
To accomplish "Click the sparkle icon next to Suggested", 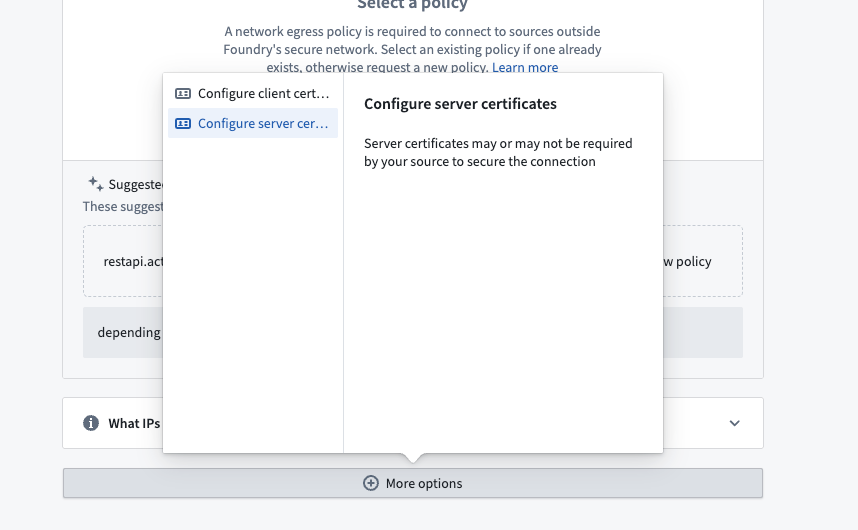I will point(95,184).
